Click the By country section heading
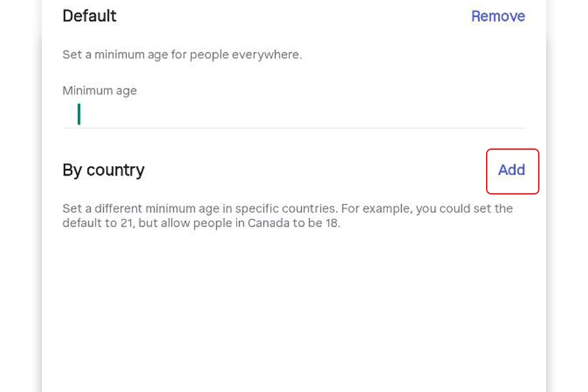 103,171
